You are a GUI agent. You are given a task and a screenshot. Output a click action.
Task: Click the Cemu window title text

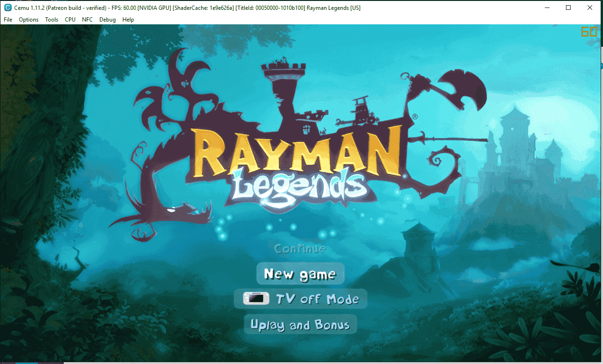click(x=188, y=8)
